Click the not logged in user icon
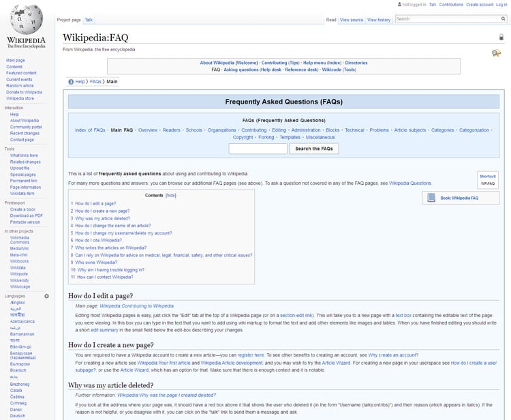This screenshot has height=420, width=511. pos(399,5)
